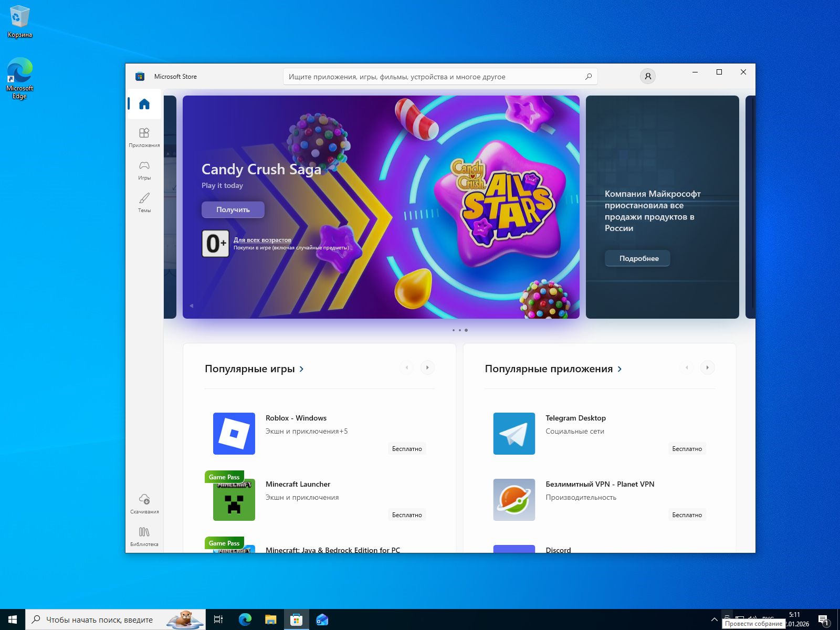840x630 pixels.
Task: Open the Для всех возрастов rating link
Action: [262, 240]
